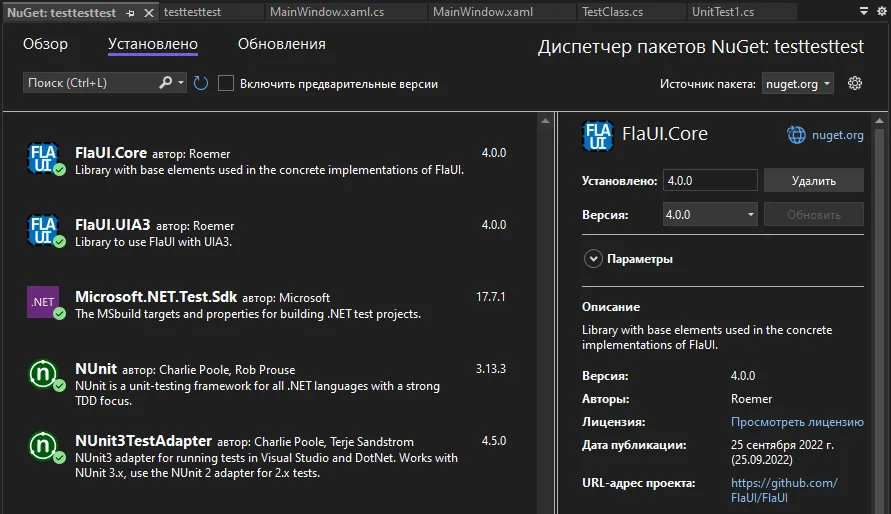This screenshot has height=514, width=891.
Task: Switch to the Обзор tab
Action: point(45,44)
